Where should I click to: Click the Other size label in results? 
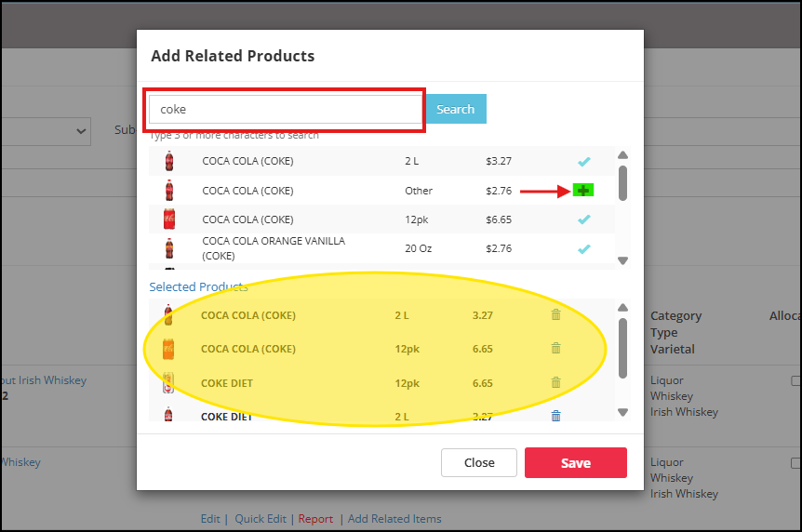419,191
